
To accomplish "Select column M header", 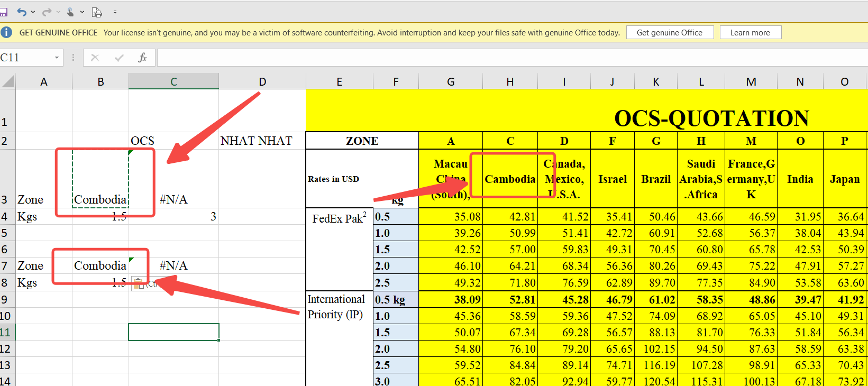I will point(751,81).
